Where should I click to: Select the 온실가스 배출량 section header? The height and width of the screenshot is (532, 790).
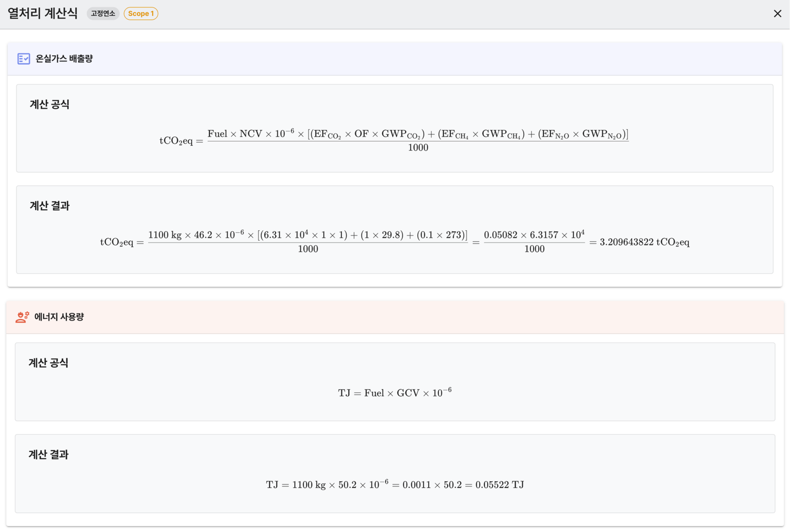64,59
